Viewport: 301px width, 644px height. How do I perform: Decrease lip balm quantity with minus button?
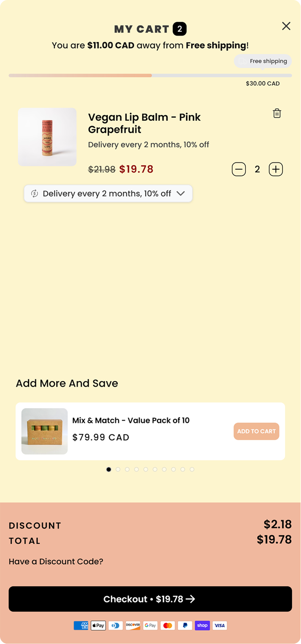tap(239, 169)
